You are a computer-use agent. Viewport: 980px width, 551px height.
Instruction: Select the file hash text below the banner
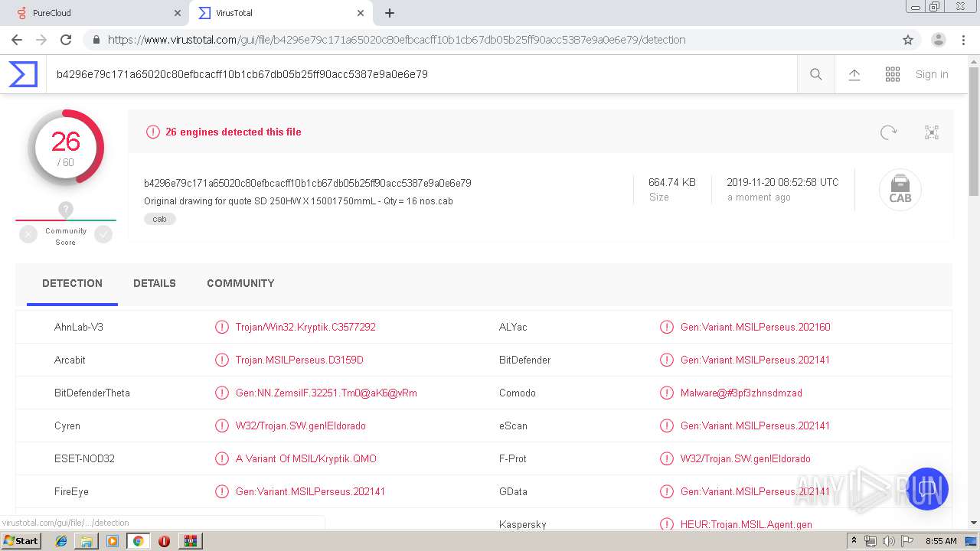click(x=308, y=183)
